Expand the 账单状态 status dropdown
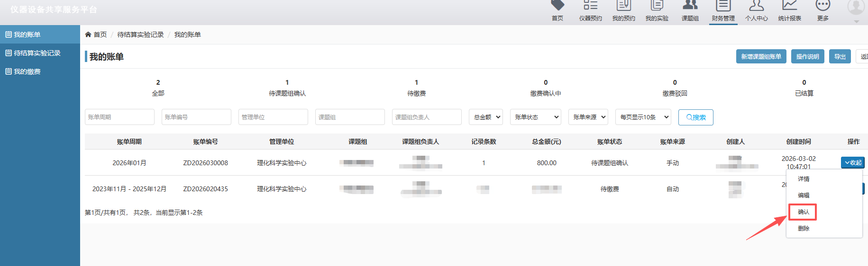The height and width of the screenshot is (266, 868). pos(536,117)
